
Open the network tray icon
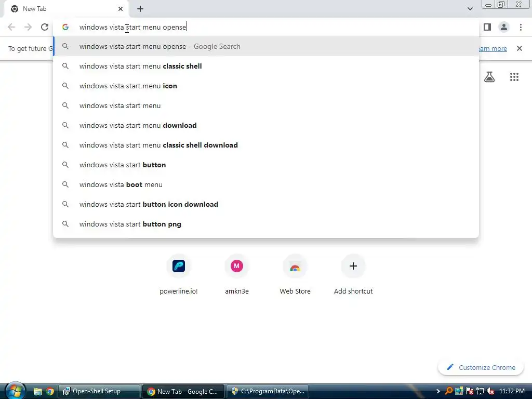480,391
